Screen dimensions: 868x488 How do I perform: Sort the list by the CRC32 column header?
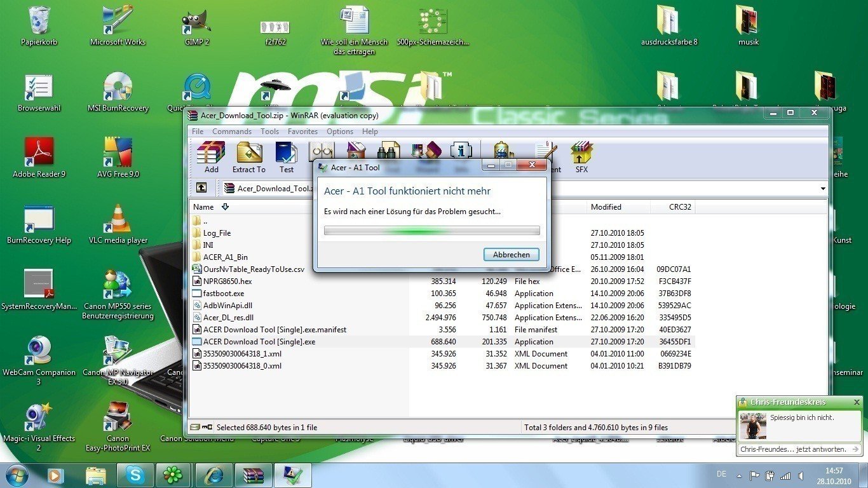pos(673,207)
